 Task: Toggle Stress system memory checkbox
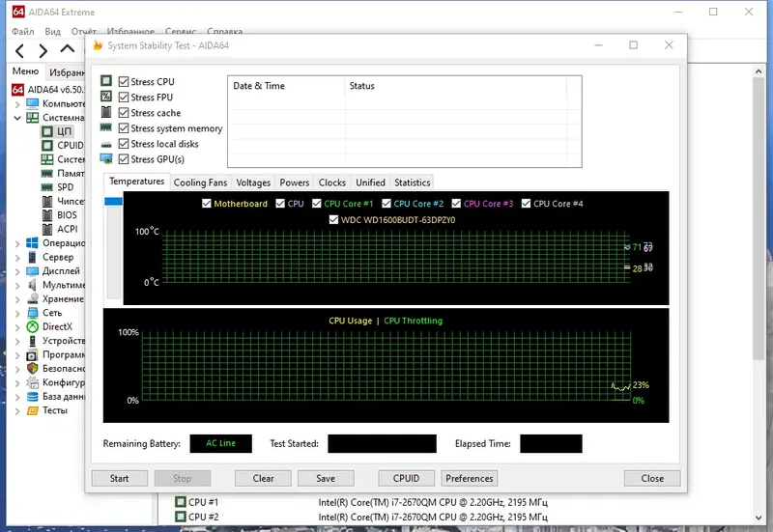coord(124,128)
